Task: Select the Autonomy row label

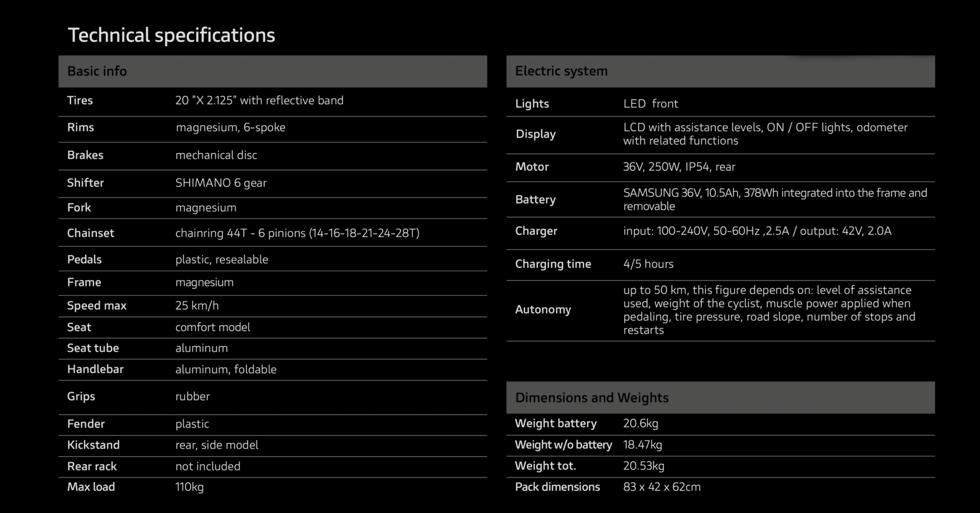Action: 543,309
